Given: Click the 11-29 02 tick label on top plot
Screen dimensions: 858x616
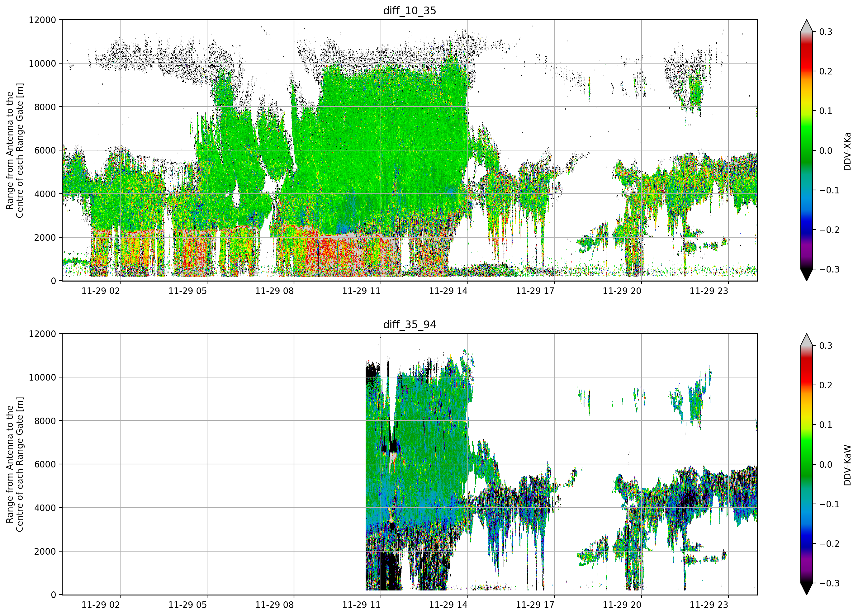Looking at the screenshot, I should coord(101,291).
